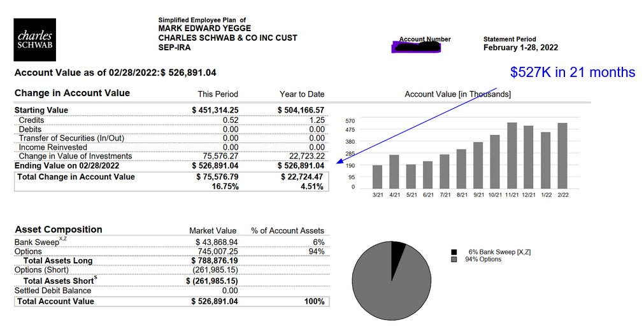Click the bar for 2/22
The width and height of the screenshot is (644, 329).
tap(562, 156)
